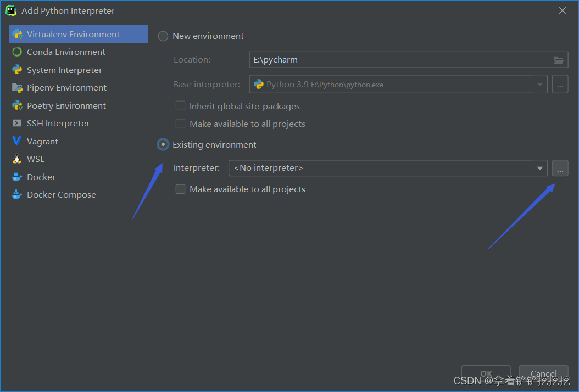This screenshot has height=392, width=579.
Task: Click the WSL penguin icon
Action: [x=17, y=159]
